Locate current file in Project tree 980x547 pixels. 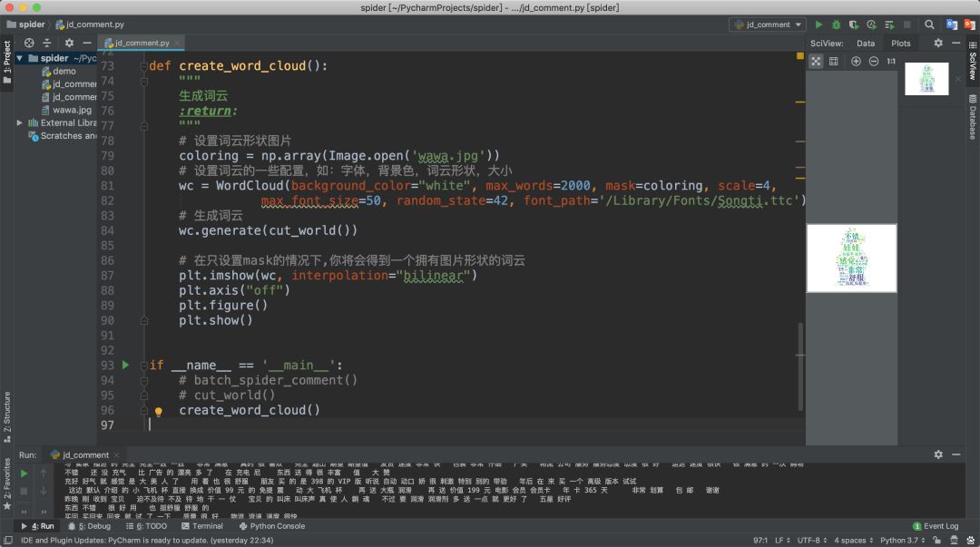pos(29,43)
